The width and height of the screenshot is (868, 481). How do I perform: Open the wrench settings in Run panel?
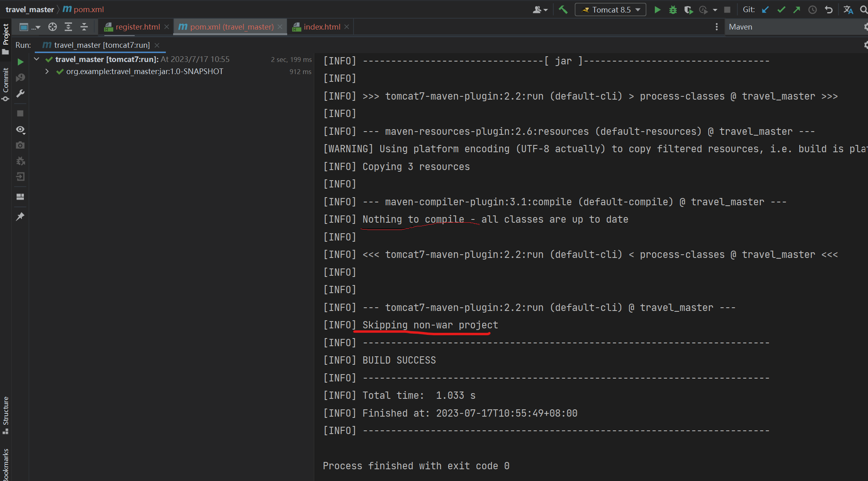click(x=20, y=94)
